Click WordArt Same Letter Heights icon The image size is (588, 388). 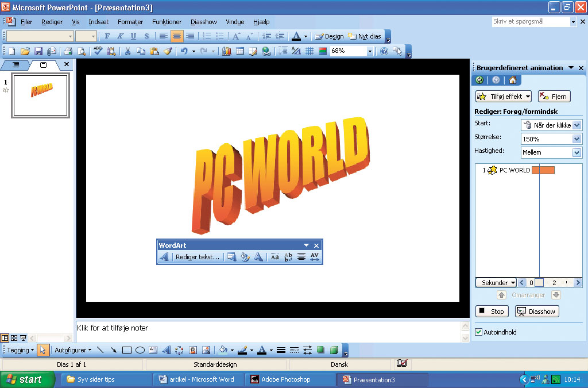pos(275,257)
